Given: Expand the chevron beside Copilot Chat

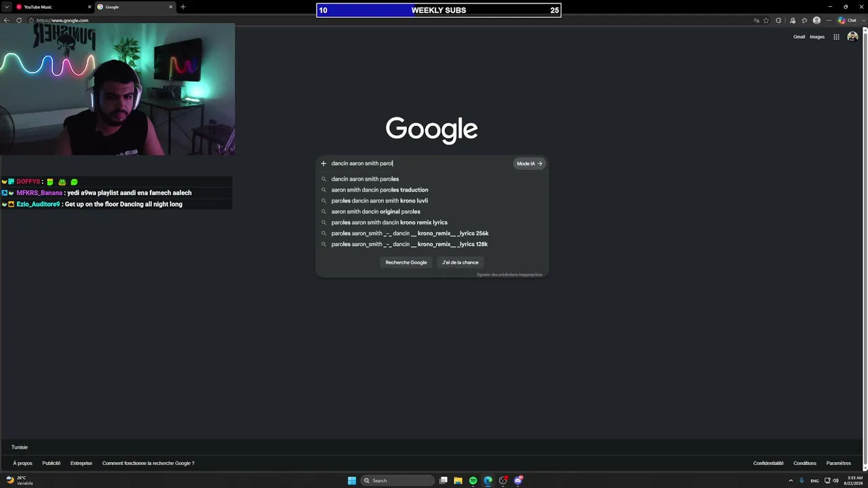Looking at the screenshot, I should click(863, 20).
